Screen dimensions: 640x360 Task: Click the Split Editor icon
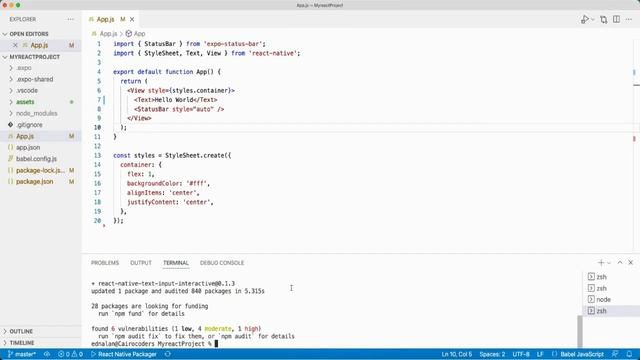(x=616, y=20)
